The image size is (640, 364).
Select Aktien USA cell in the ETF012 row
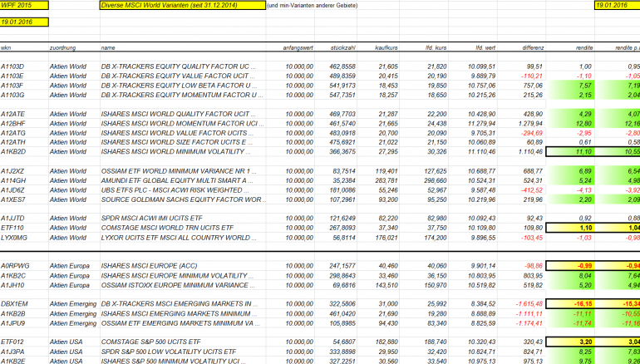click(x=74, y=342)
